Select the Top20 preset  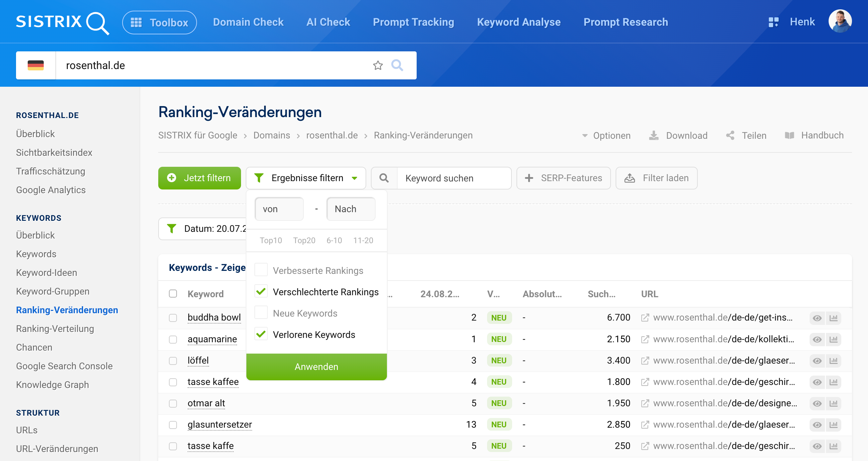coord(304,241)
